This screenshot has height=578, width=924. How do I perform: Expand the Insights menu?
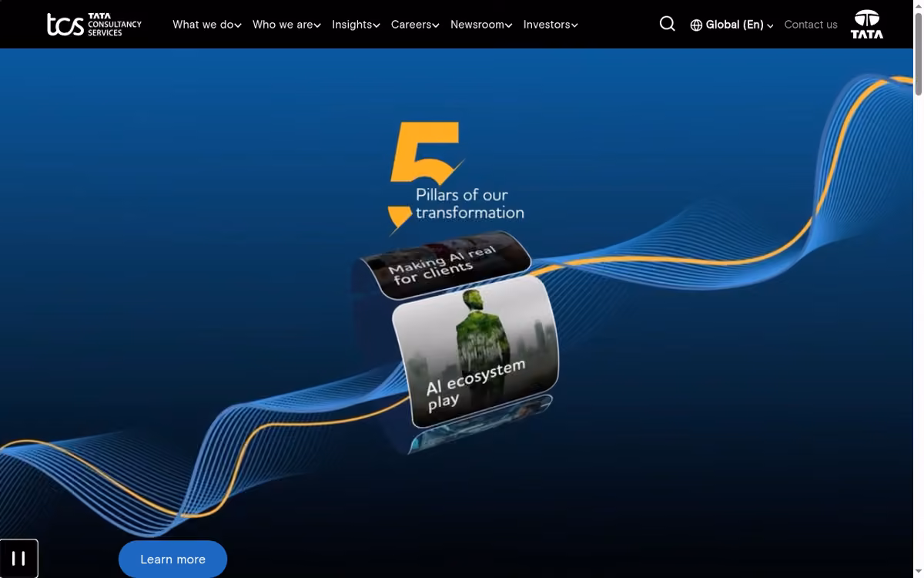[x=356, y=25]
